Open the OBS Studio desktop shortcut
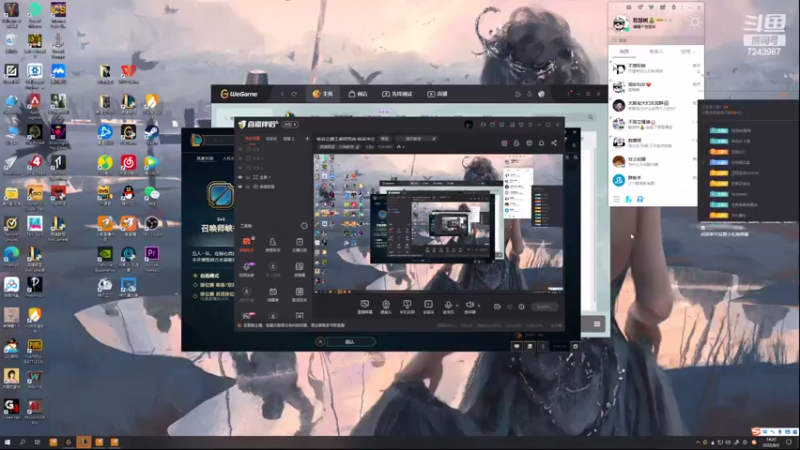The height and width of the screenshot is (450, 800). tap(152, 226)
